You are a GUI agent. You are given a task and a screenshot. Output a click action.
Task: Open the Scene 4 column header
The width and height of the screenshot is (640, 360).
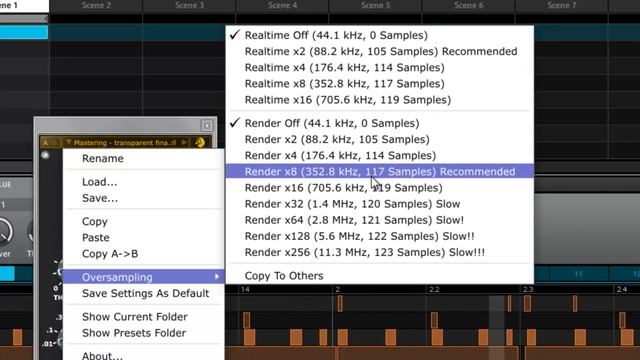[x=282, y=5]
